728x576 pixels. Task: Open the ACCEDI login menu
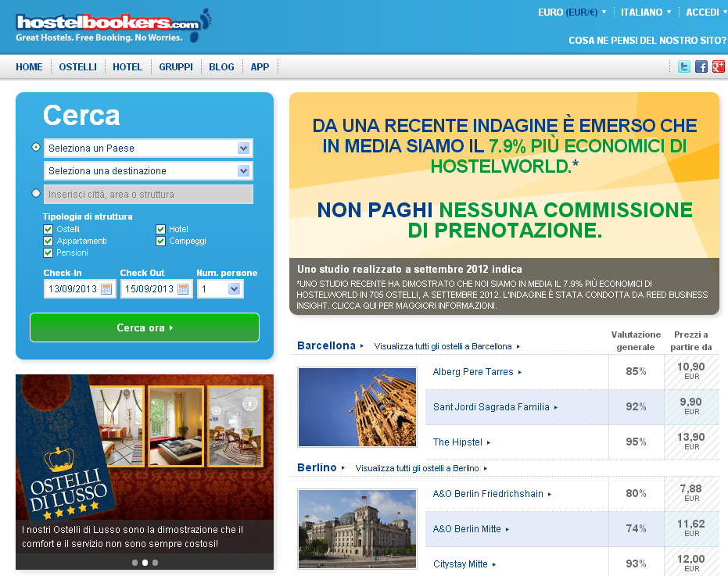(706, 12)
